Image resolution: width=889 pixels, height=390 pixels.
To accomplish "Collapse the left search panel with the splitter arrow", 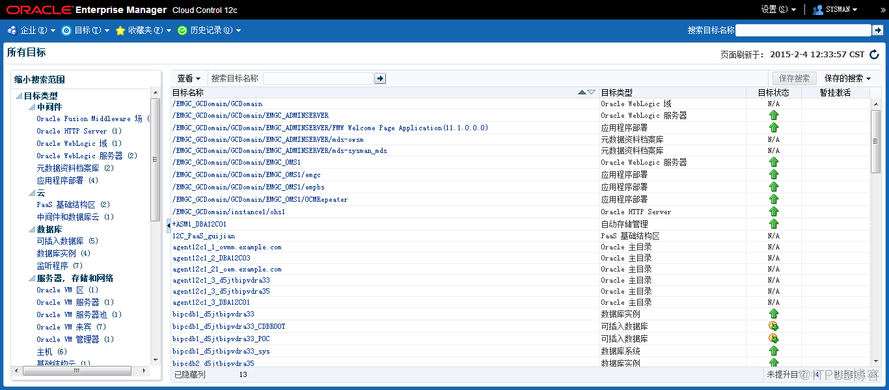I will click(x=168, y=225).
